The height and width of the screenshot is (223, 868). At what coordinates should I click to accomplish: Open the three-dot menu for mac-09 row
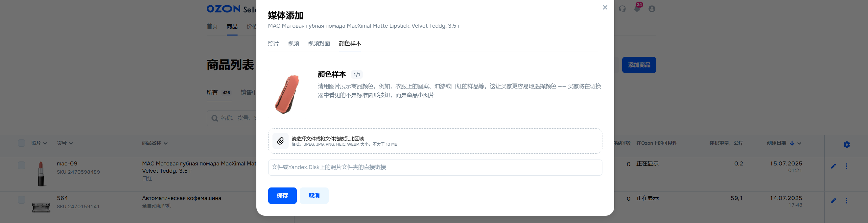(846, 166)
